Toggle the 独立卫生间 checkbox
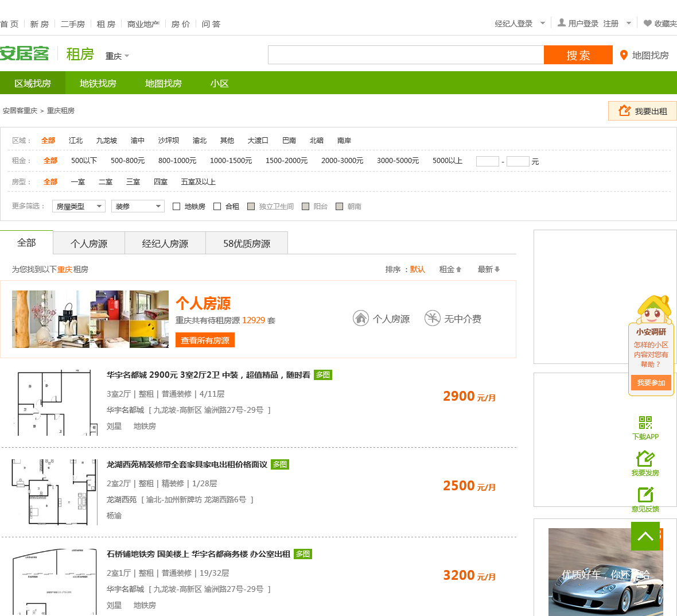The height and width of the screenshot is (616, 677). click(x=251, y=207)
